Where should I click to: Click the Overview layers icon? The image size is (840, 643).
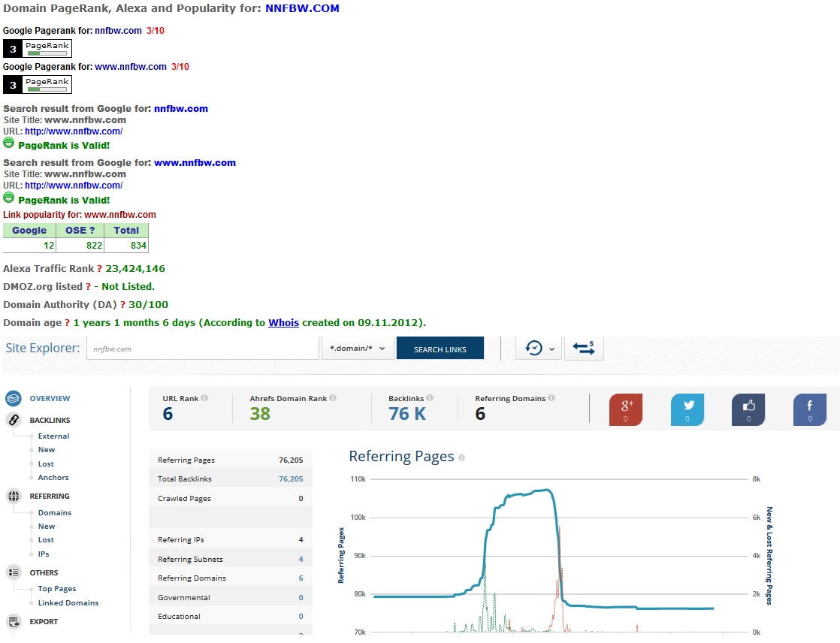pyautogui.click(x=14, y=398)
